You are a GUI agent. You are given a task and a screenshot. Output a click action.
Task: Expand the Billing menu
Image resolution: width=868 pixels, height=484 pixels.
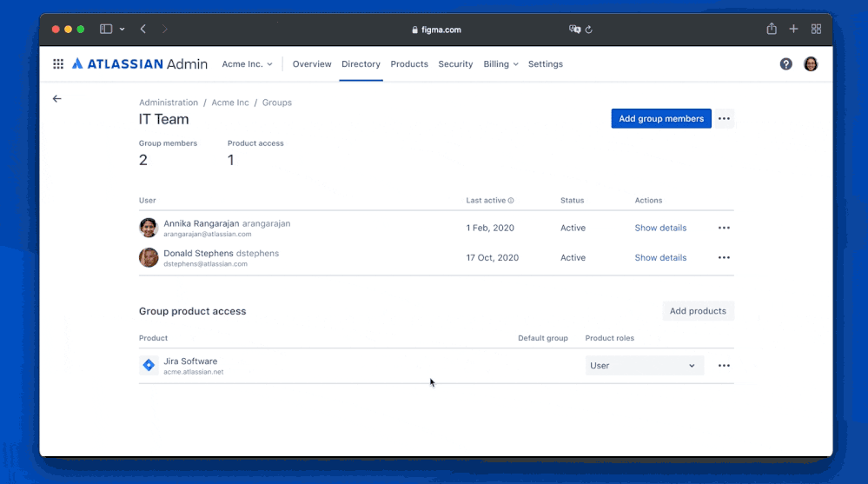click(x=500, y=63)
